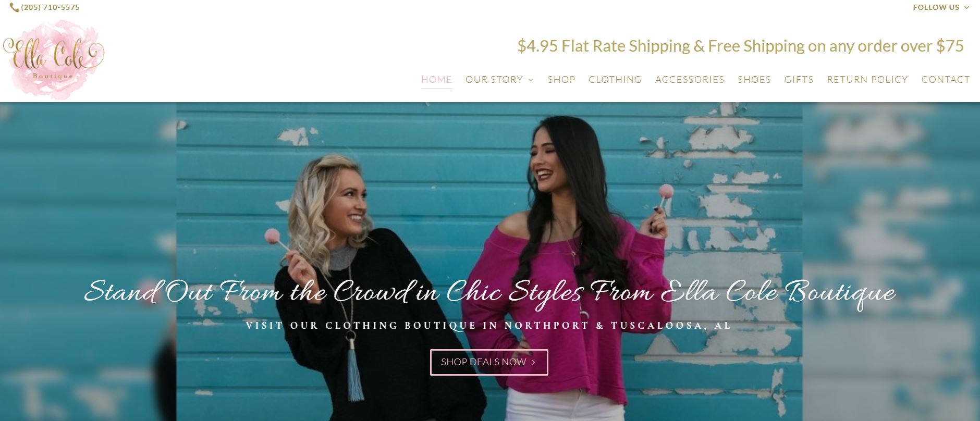This screenshot has height=421, width=980.
Task: Expand the Follow Us dropdown arrow
Action: 966,8
